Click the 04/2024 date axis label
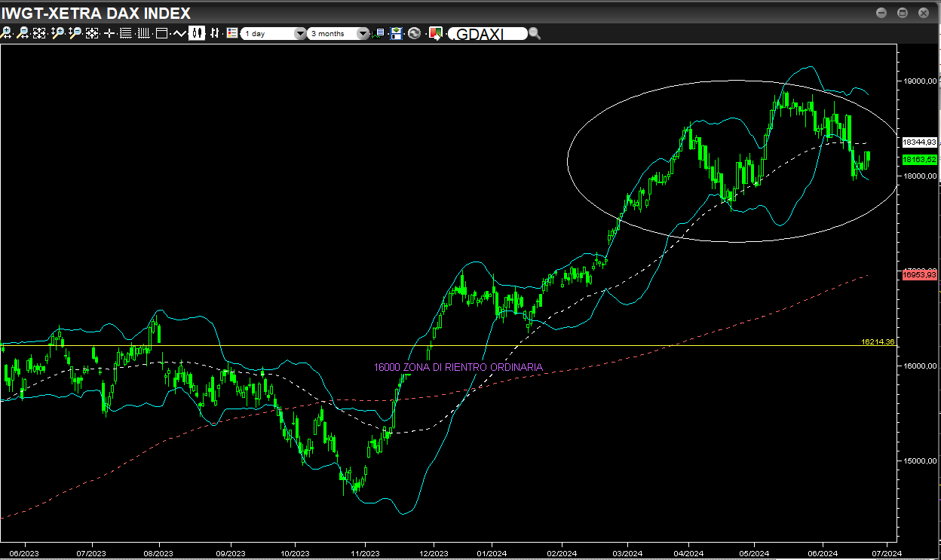 688,553
